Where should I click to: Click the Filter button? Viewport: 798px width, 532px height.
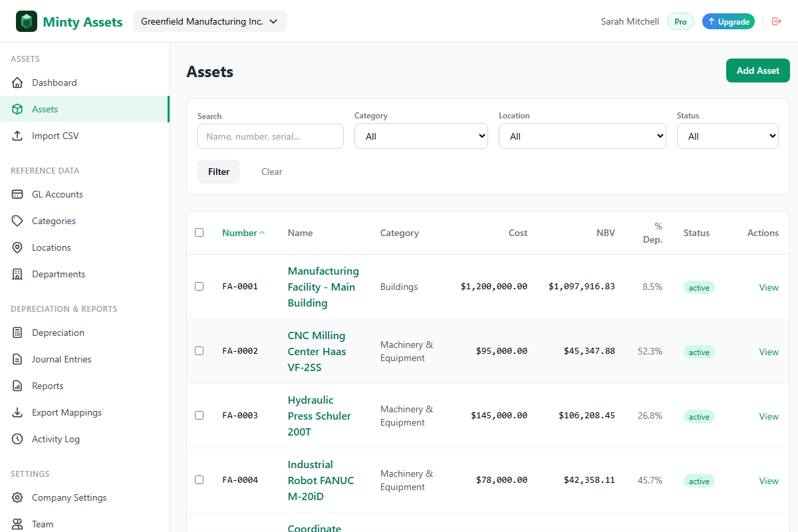click(x=219, y=172)
